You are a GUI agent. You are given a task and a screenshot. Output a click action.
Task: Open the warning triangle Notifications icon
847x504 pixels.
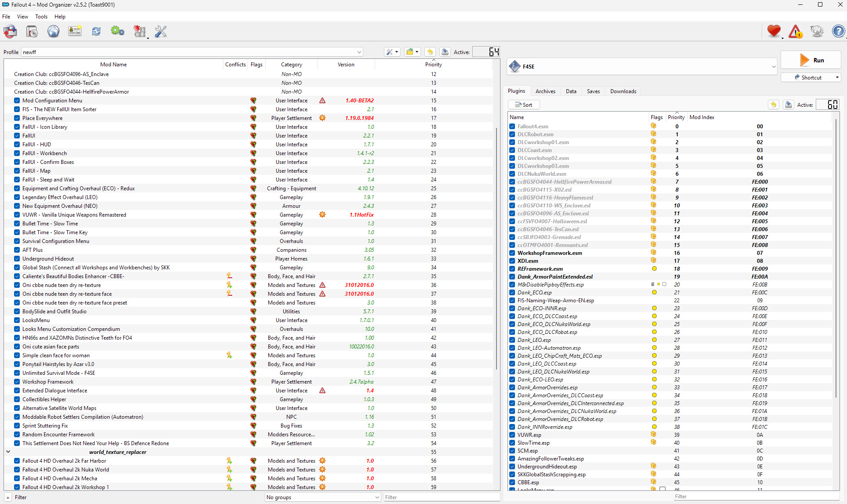(795, 32)
